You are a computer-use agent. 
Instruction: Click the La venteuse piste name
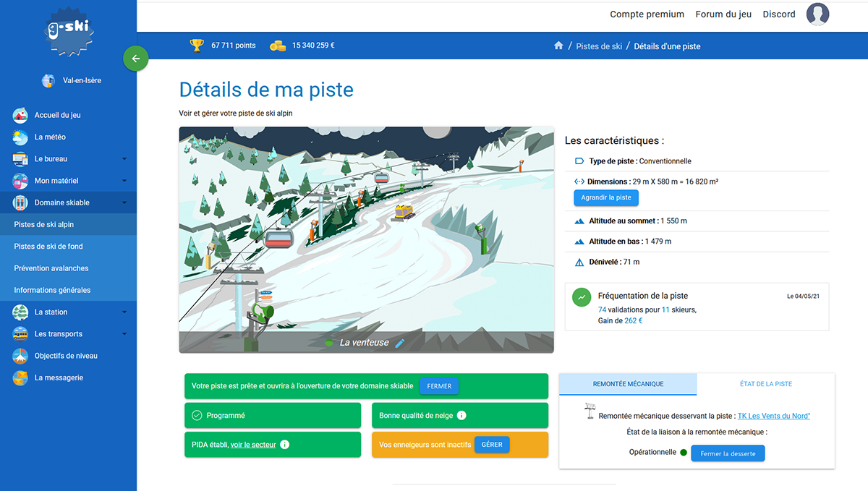pos(365,343)
